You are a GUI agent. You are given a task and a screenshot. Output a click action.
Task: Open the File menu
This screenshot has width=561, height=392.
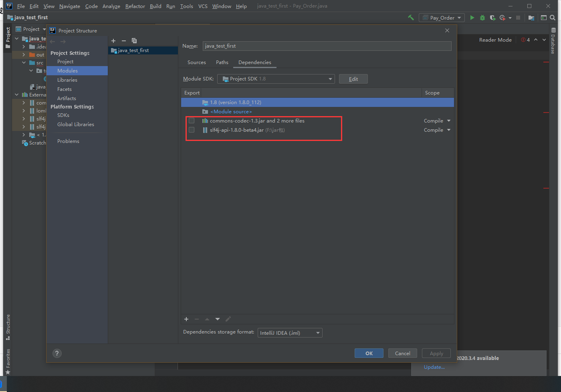click(21, 6)
